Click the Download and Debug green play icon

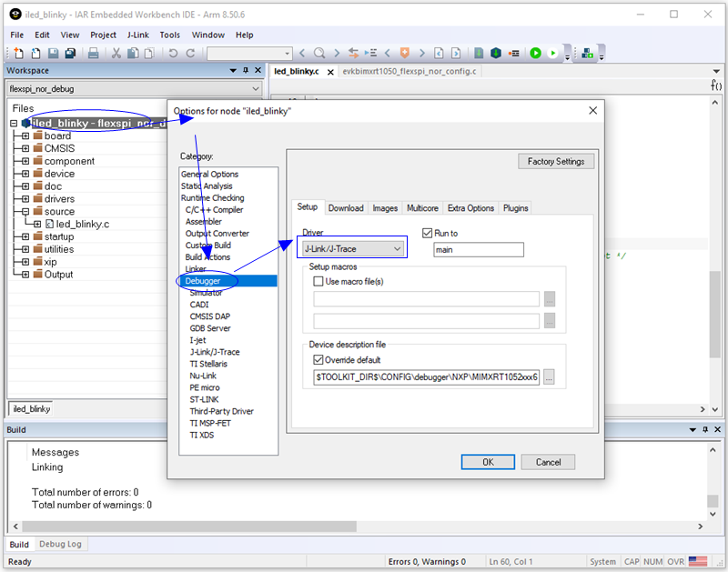(535, 54)
